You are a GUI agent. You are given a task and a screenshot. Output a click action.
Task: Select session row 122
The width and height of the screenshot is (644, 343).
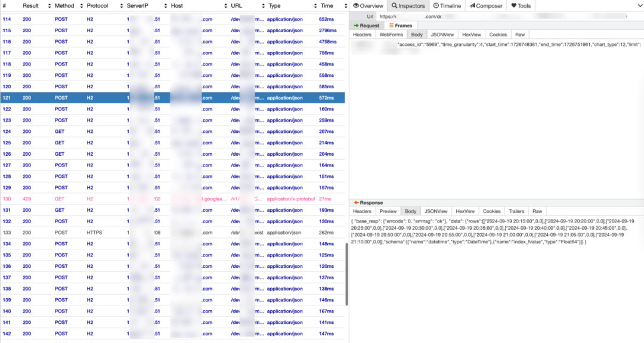click(172, 109)
